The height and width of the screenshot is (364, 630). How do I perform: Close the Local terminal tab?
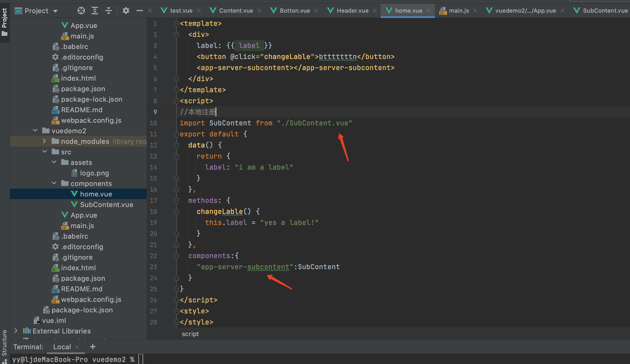(x=77, y=347)
